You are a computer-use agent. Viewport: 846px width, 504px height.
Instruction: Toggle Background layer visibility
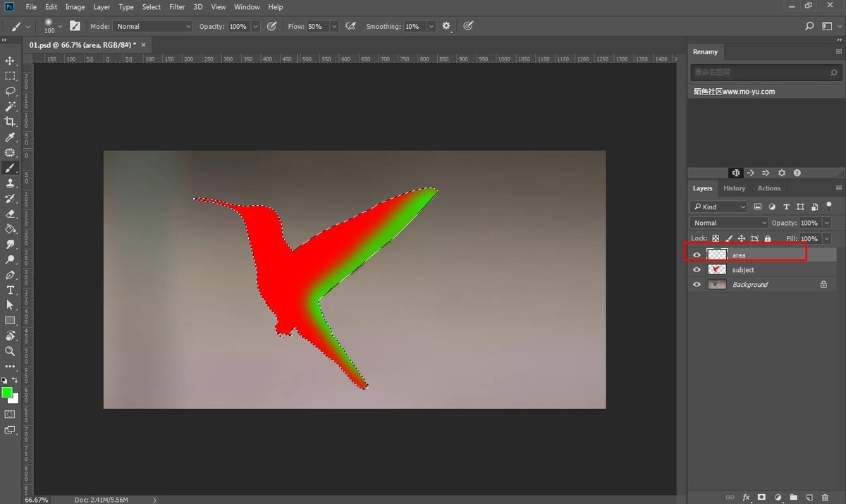point(697,285)
